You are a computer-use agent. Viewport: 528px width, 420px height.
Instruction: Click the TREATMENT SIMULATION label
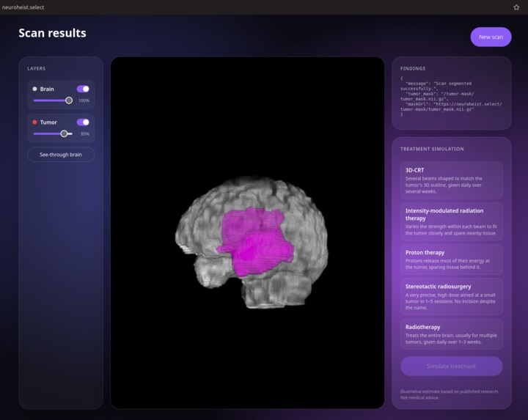point(432,149)
